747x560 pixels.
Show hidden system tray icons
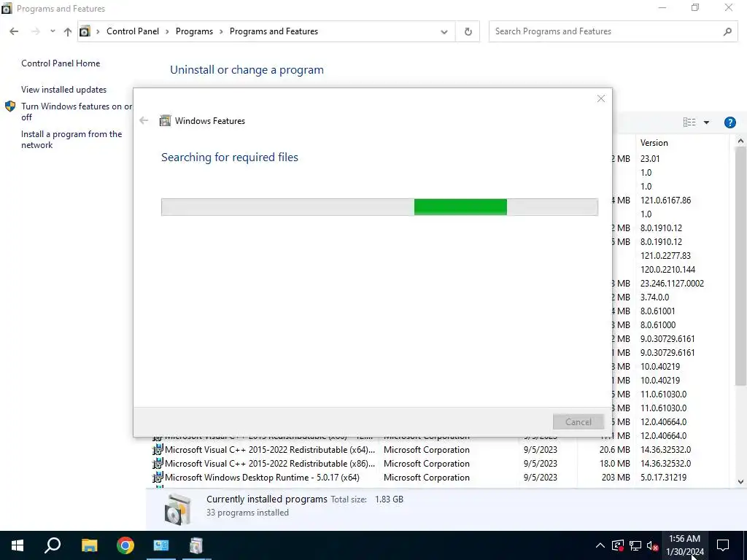coord(600,545)
